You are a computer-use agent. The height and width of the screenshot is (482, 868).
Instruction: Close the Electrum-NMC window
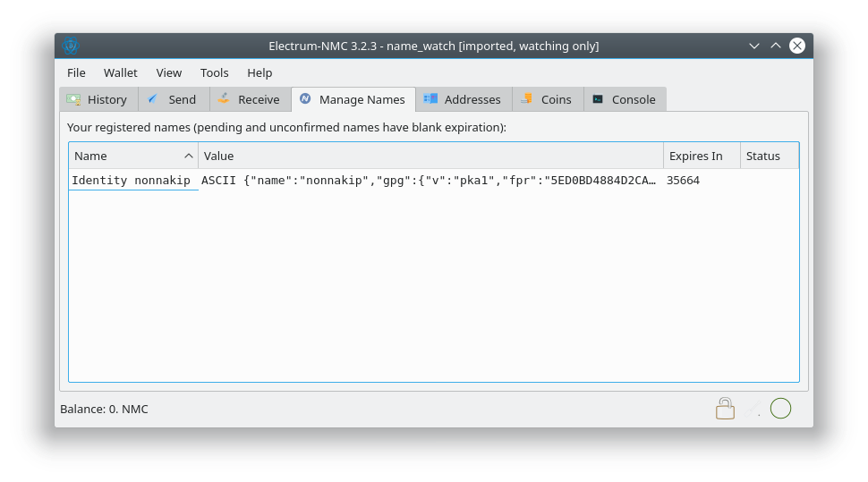(797, 46)
